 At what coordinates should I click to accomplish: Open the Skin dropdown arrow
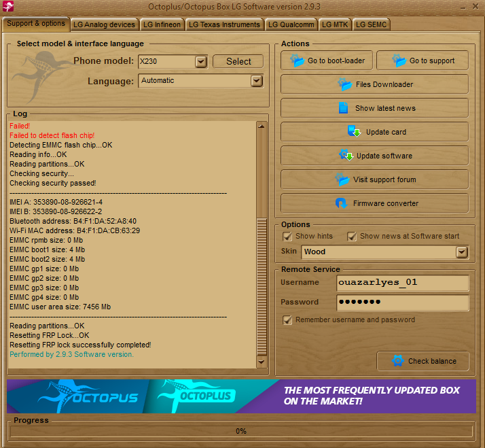462,252
